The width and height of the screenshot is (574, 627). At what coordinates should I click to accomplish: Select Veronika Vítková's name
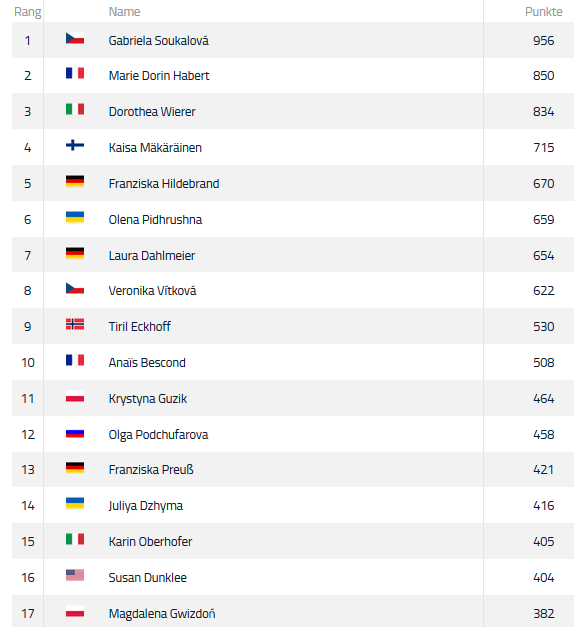[152, 291]
